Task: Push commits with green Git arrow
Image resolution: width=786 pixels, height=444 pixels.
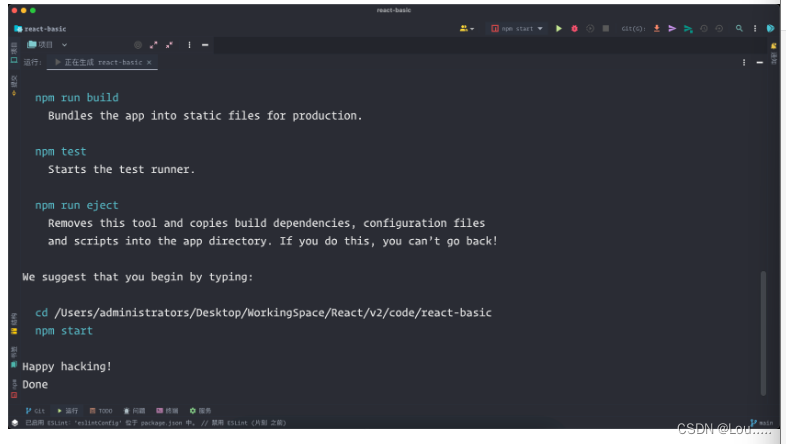Action: (x=688, y=29)
